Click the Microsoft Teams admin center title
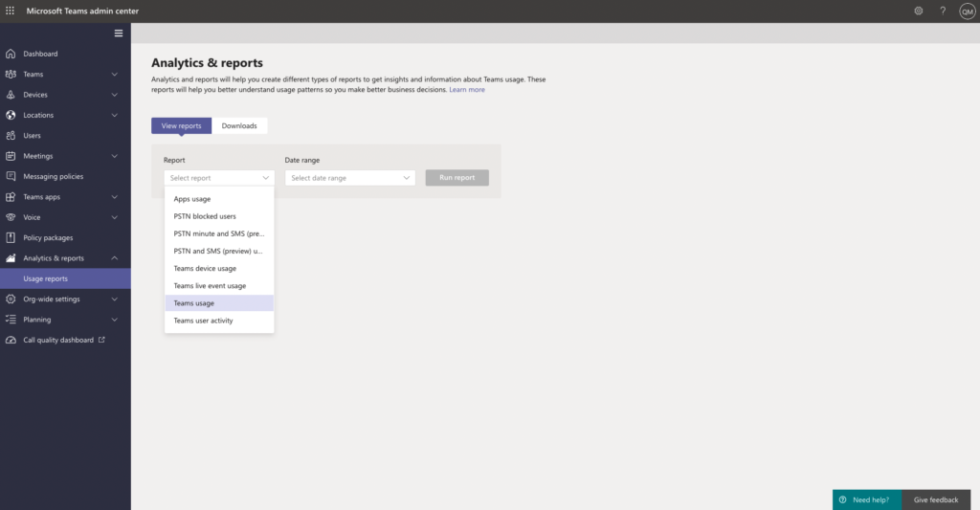The height and width of the screenshot is (510, 980). [82, 11]
